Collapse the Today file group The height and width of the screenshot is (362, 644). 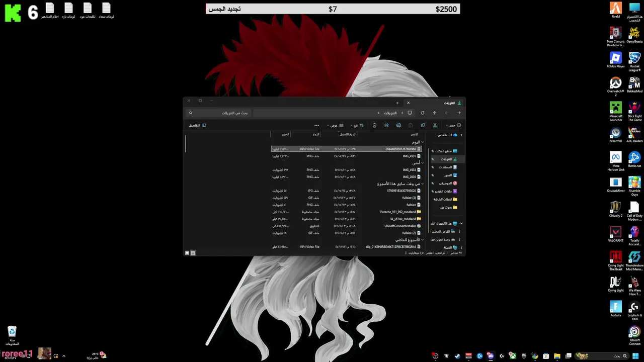423,142
